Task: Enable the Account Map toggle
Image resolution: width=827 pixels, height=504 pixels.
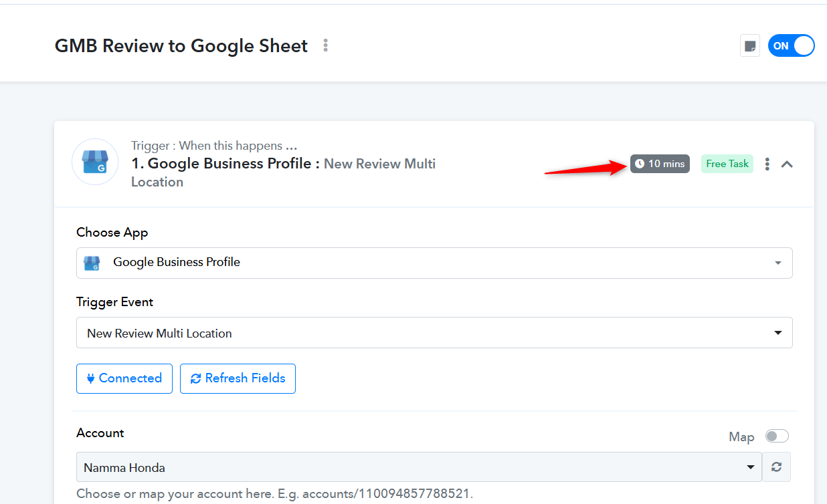Action: click(777, 436)
